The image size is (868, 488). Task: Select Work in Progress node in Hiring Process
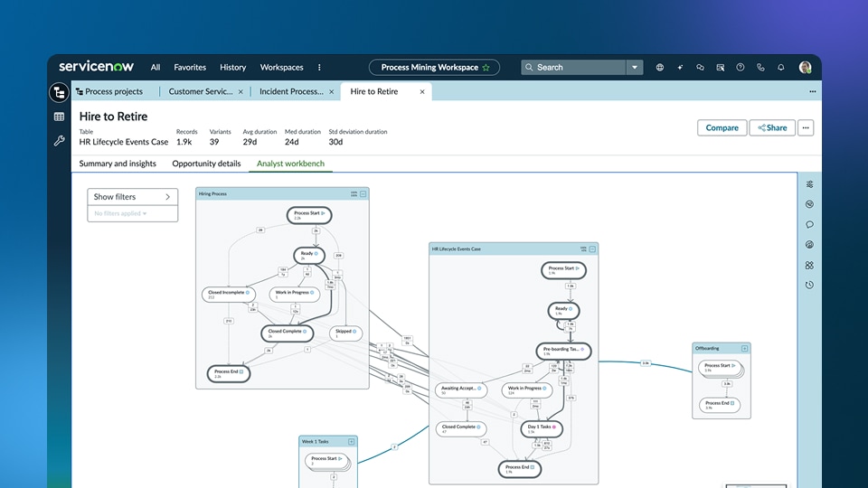point(295,295)
